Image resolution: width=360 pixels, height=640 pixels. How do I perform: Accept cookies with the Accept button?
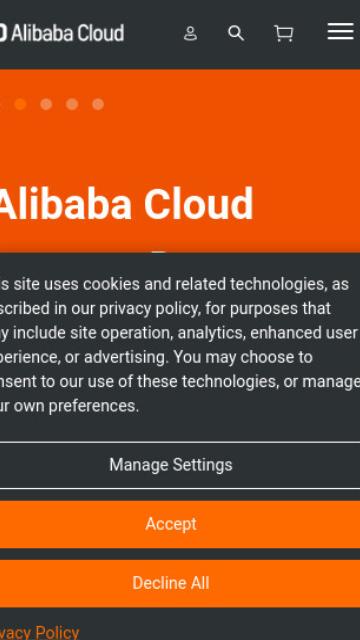(x=171, y=524)
